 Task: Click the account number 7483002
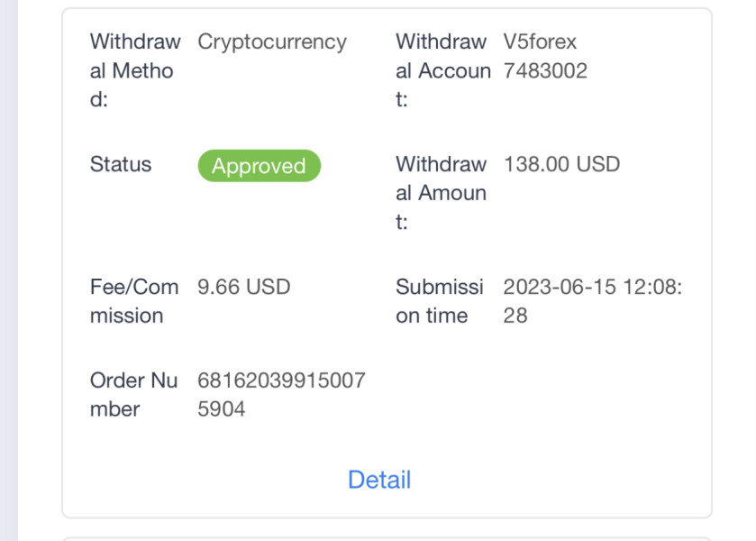(545, 70)
